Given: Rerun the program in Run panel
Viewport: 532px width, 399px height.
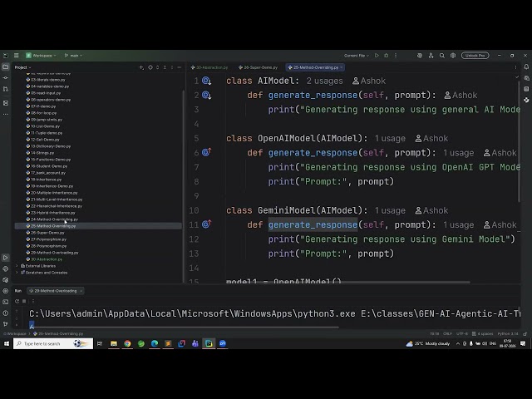Looking at the screenshot, I should (x=17, y=301).
